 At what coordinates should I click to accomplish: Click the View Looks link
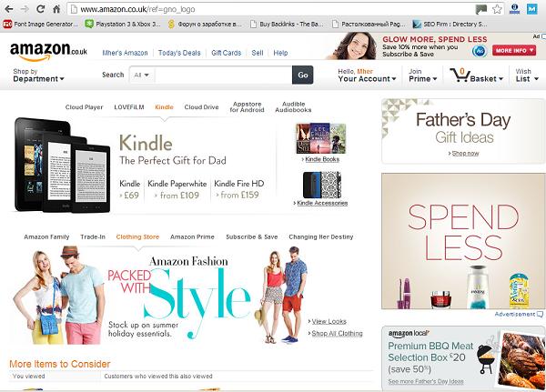tap(329, 321)
